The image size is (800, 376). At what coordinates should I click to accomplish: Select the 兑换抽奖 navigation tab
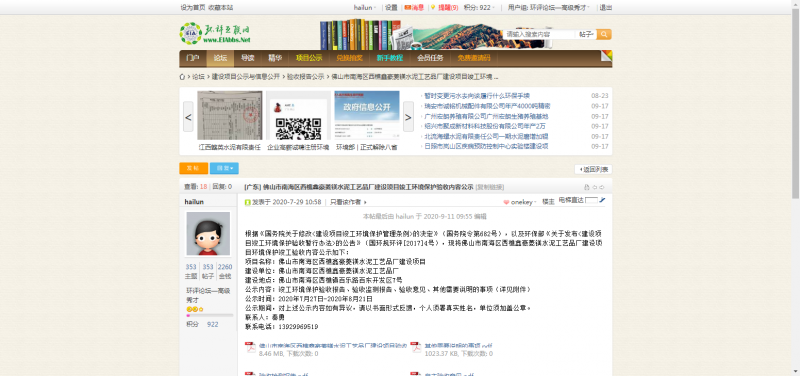pyautogui.click(x=349, y=58)
